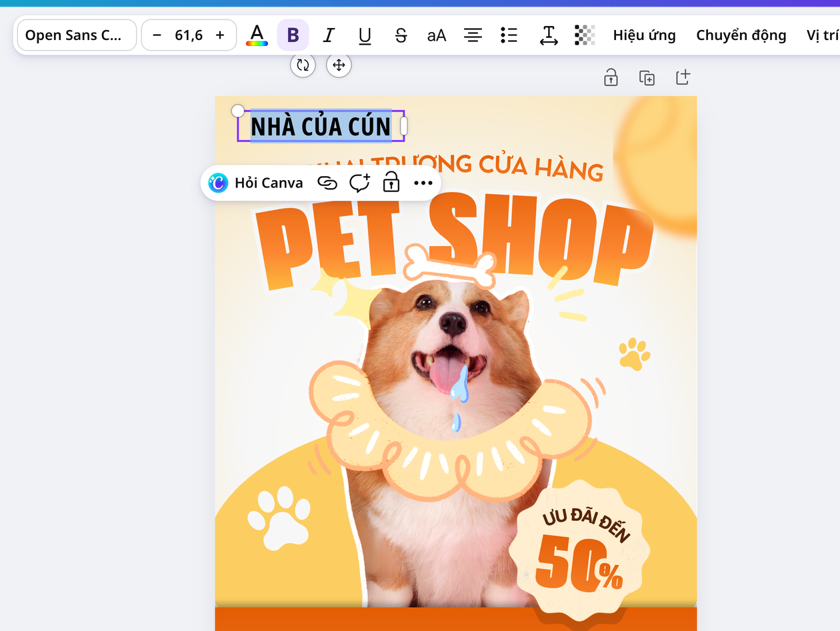Toggle strikethrough formatting

pyautogui.click(x=401, y=35)
